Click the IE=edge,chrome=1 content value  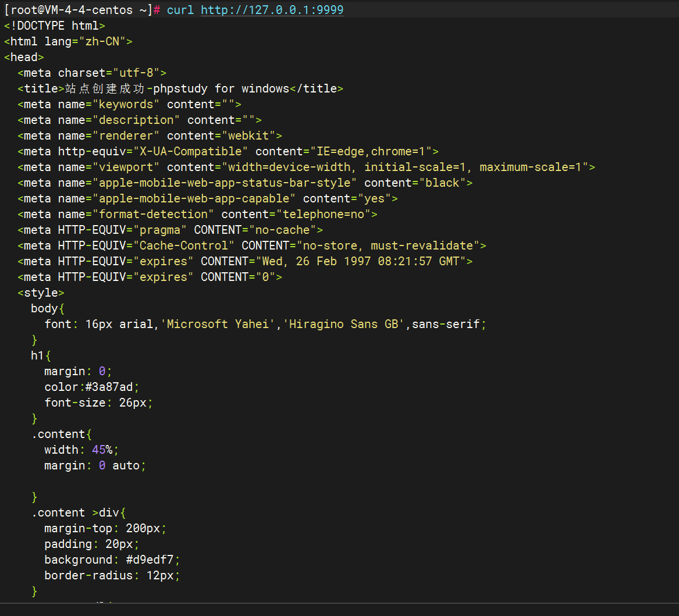[x=371, y=151]
